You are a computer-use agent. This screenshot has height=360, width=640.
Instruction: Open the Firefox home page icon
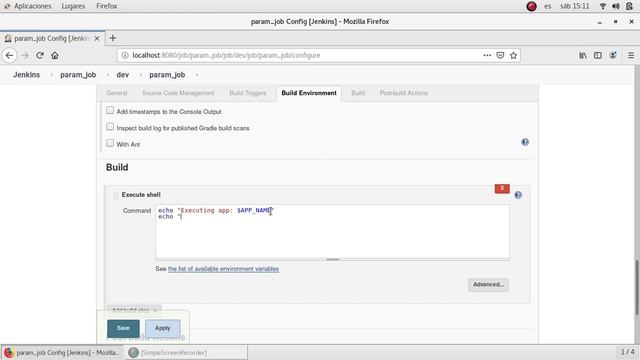click(x=55, y=55)
